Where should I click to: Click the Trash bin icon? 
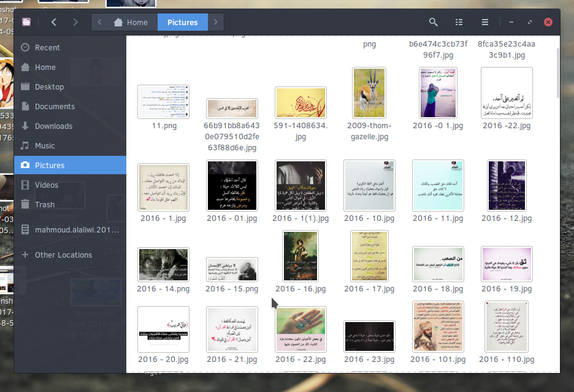25,204
